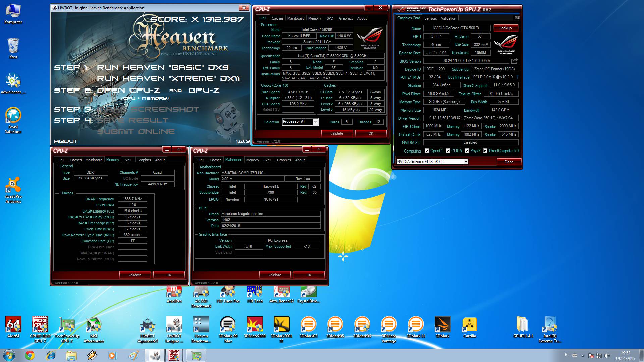Open Graphics tab in Memory CPU-Z window

(x=144, y=160)
